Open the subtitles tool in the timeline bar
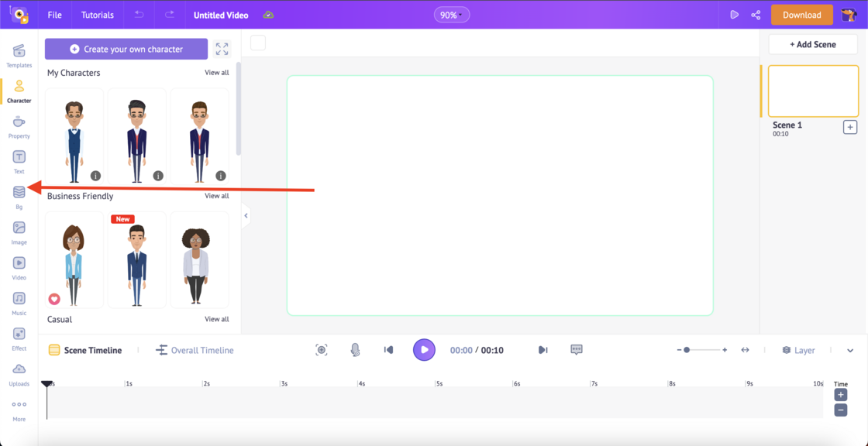Viewport: 868px width, 446px height. click(x=576, y=349)
